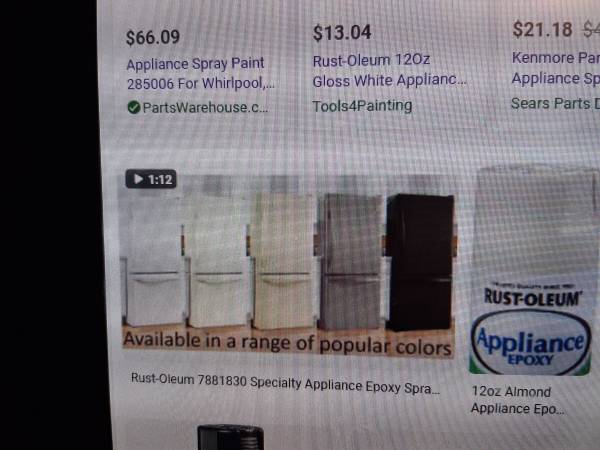Open Kenmore Parts Appliance Spray listing

pyautogui.click(x=556, y=68)
